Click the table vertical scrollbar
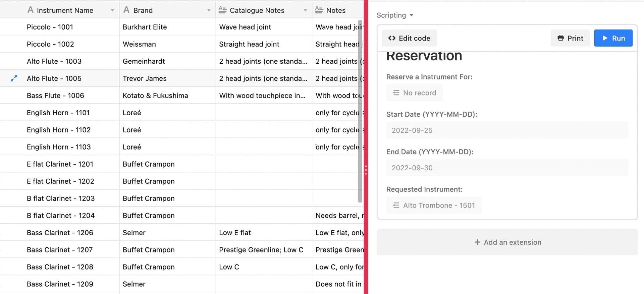Image resolution: width=644 pixels, height=294 pixels. point(360,111)
